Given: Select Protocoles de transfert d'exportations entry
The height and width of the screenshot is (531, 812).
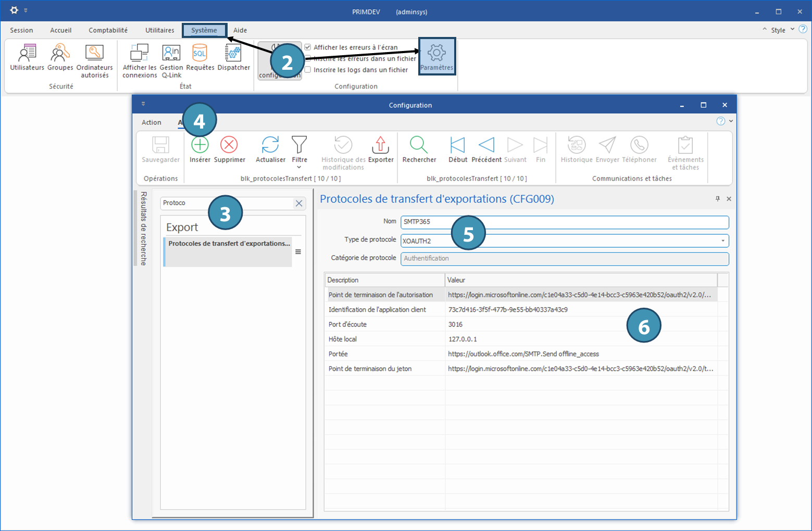Looking at the screenshot, I should [x=229, y=244].
